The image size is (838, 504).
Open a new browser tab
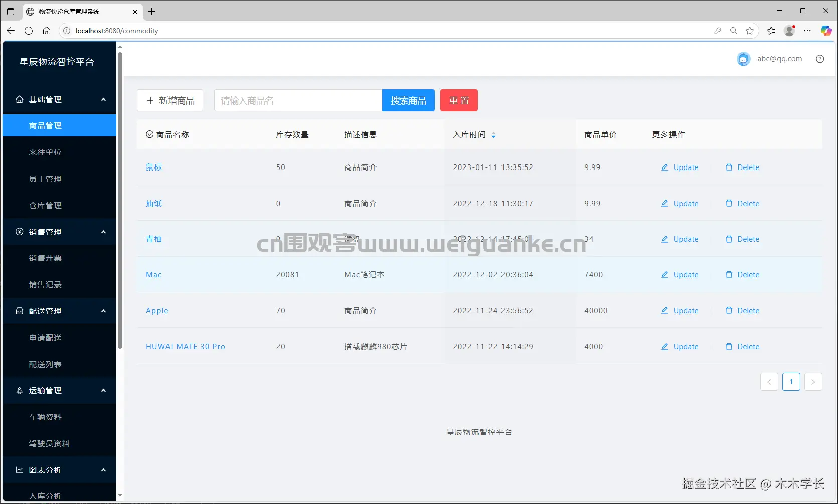(x=151, y=11)
